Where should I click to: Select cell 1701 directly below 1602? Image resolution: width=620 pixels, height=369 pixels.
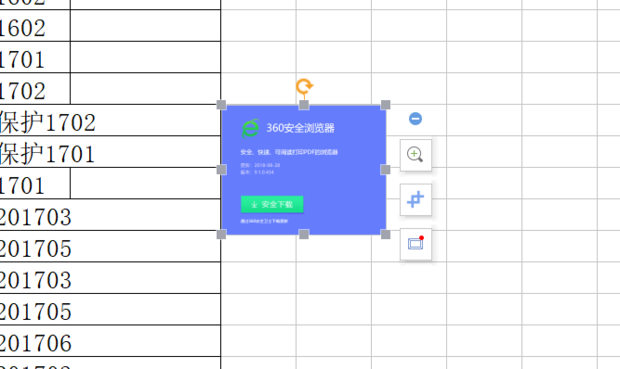tap(35, 57)
